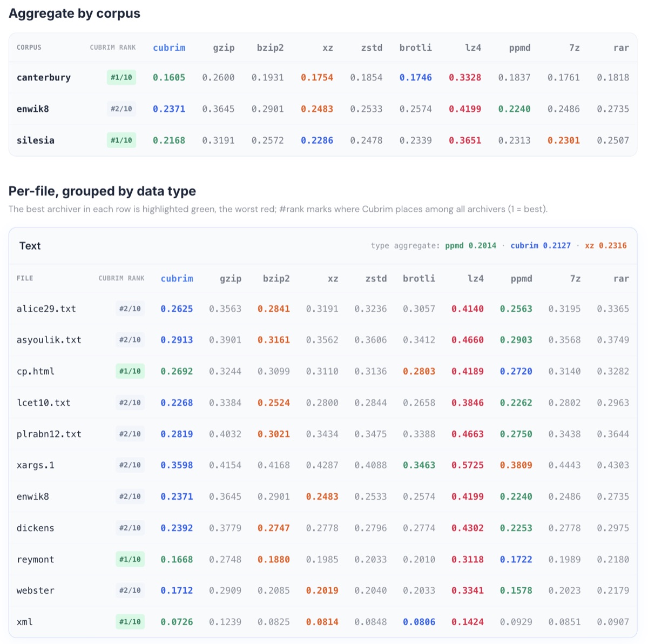Click xz 0.2316 in type aggregate
The height and width of the screenshot is (644, 648).
tap(606, 245)
